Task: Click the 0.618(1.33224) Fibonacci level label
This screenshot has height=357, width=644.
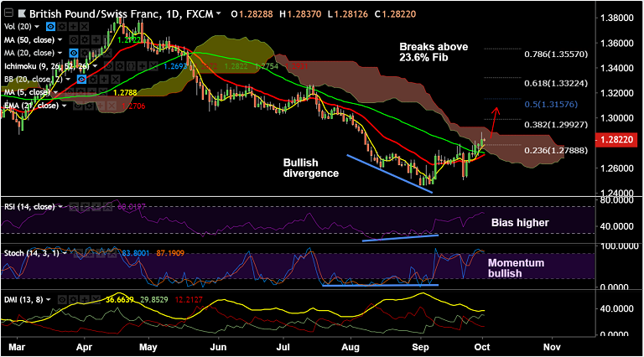Action: point(556,83)
